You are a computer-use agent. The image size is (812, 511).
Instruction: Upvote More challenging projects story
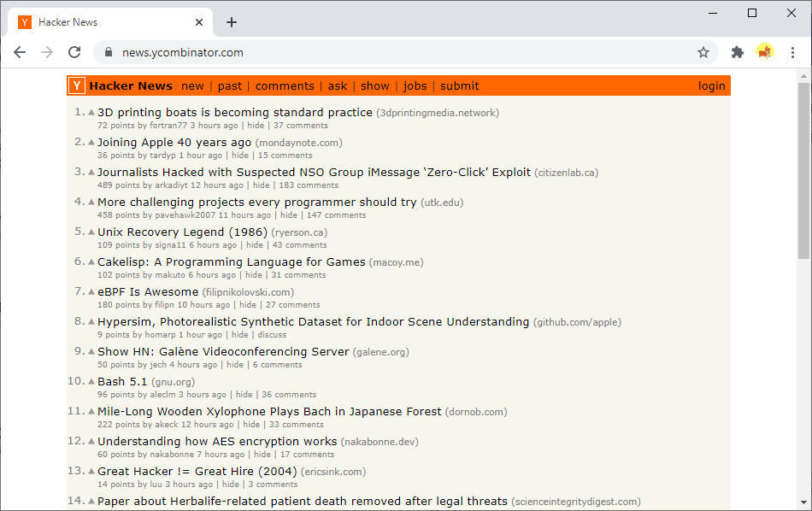(91, 203)
